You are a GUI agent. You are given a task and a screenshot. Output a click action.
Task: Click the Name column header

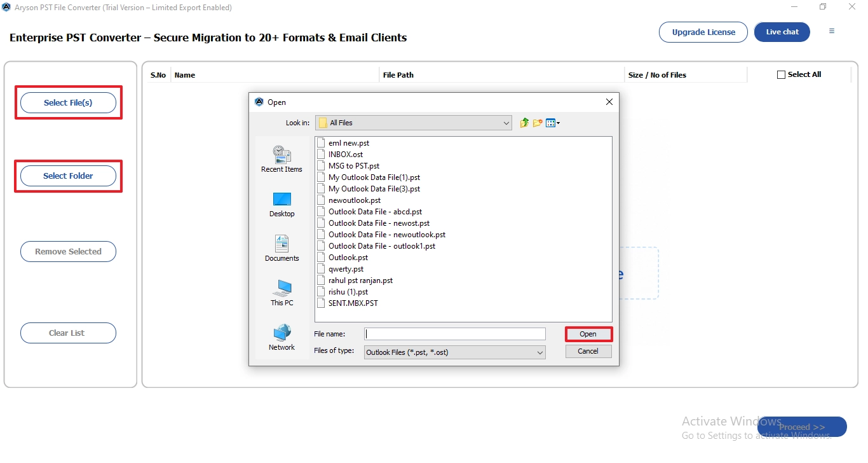[x=185, y=75]
